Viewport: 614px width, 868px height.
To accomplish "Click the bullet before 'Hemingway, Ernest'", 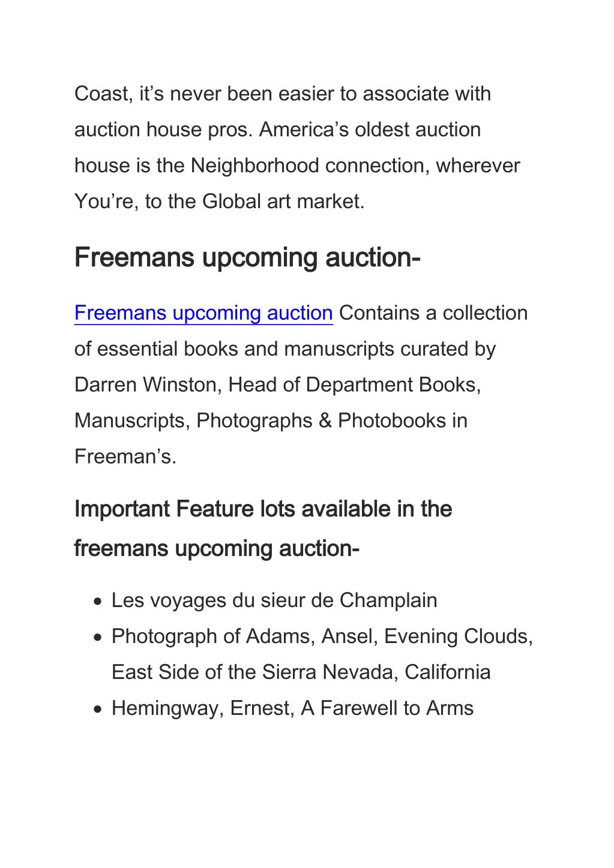I will point(97,710).
